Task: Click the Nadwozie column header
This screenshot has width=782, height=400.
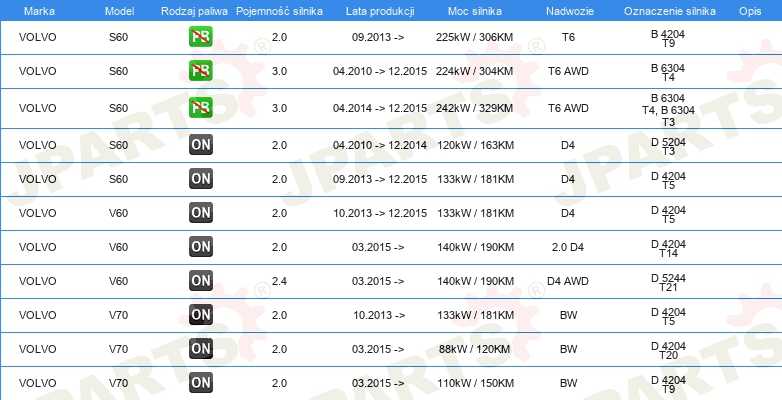Action: 568,11
